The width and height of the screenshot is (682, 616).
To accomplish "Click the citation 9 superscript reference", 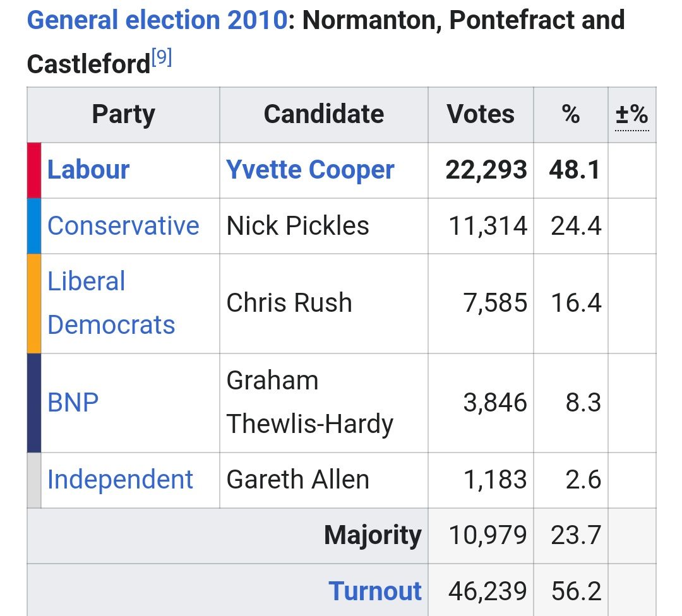I will (162, 59).
